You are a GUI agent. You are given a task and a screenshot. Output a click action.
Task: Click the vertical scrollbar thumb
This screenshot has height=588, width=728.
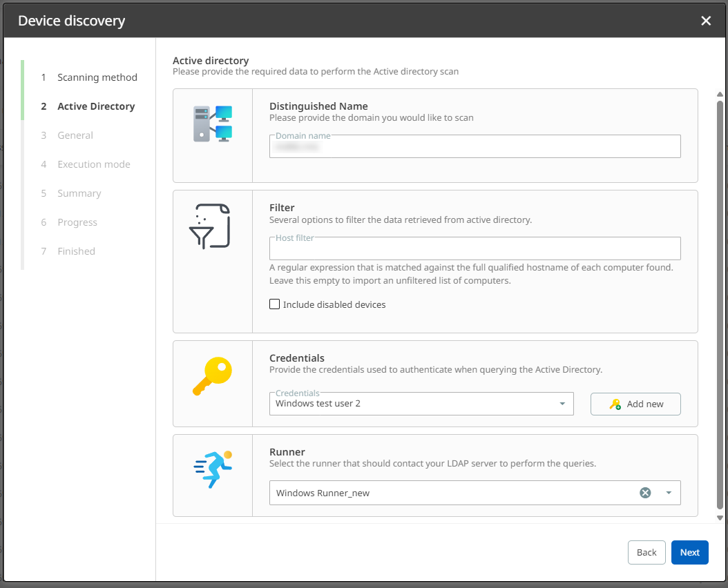point(720,304)
